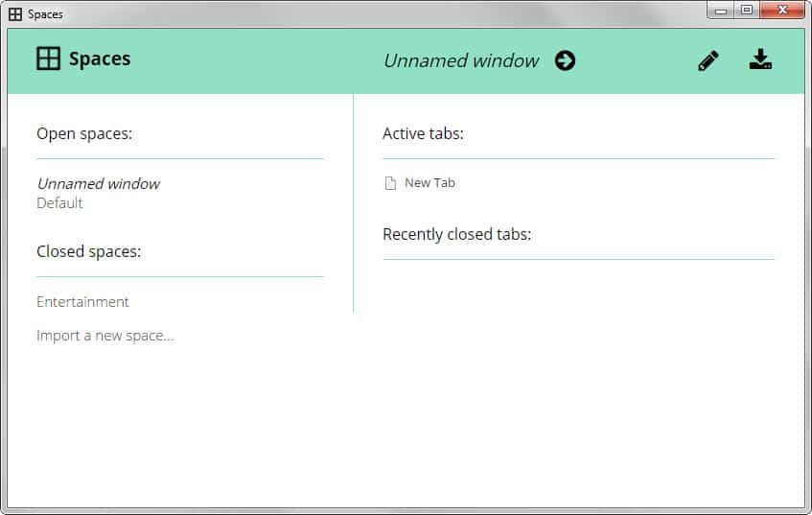Click the arrow switch-to-window icon
The image size is (812, 515).
[x=565, y=60]
